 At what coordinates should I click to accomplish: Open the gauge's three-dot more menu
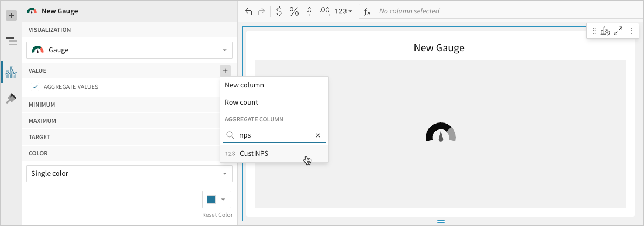(x=631, y=31)
